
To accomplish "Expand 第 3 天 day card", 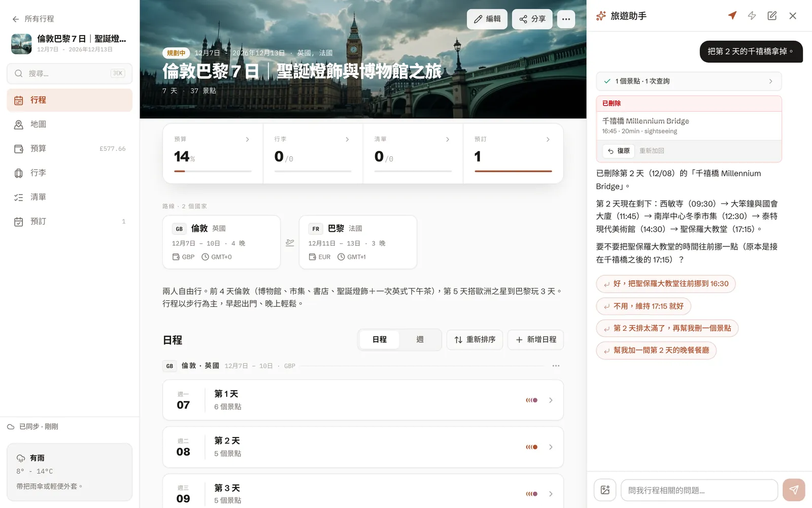I will coord(363,491).
